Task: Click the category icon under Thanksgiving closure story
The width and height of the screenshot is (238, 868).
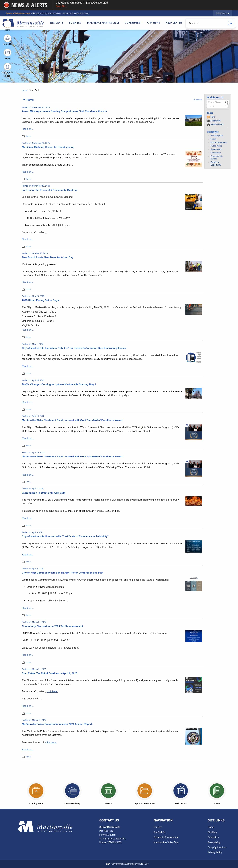Action: pyautogui.click(x=23, y=179)
